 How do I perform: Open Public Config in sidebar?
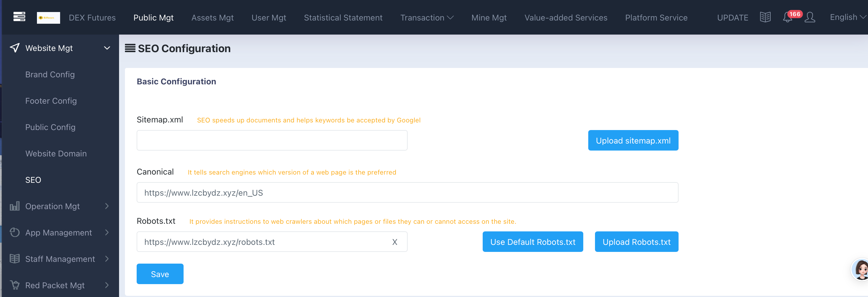pos(50,127)
